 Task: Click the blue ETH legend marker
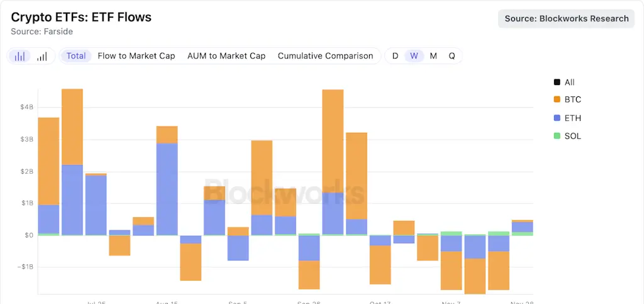pos(557,118)
